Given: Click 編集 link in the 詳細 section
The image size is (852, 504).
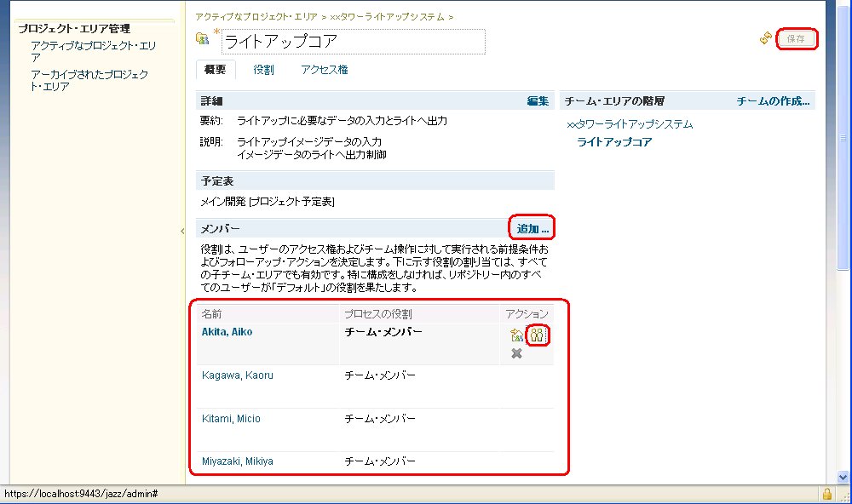Looking at the screenshot, I should pyautogui.click(x=538, y=101).
